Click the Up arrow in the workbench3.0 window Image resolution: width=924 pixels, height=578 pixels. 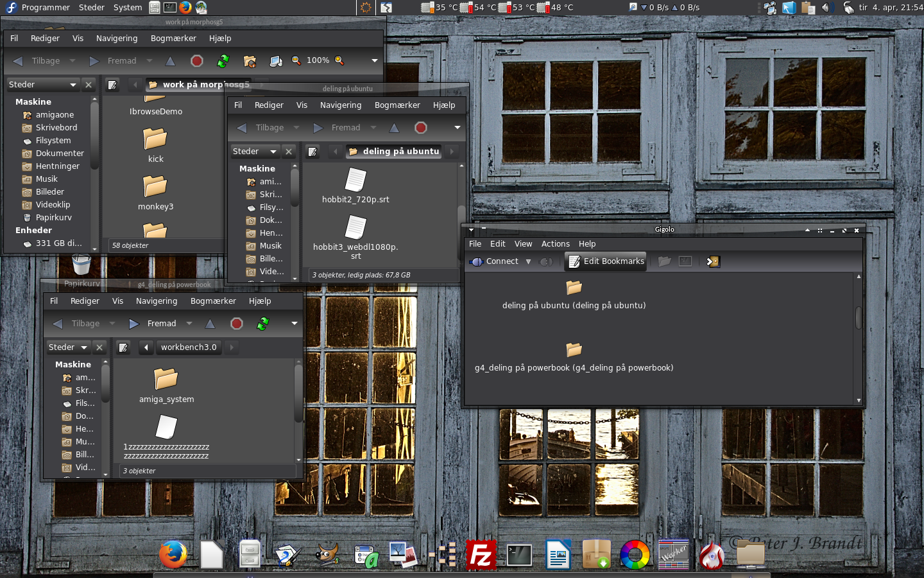(210, 324)
